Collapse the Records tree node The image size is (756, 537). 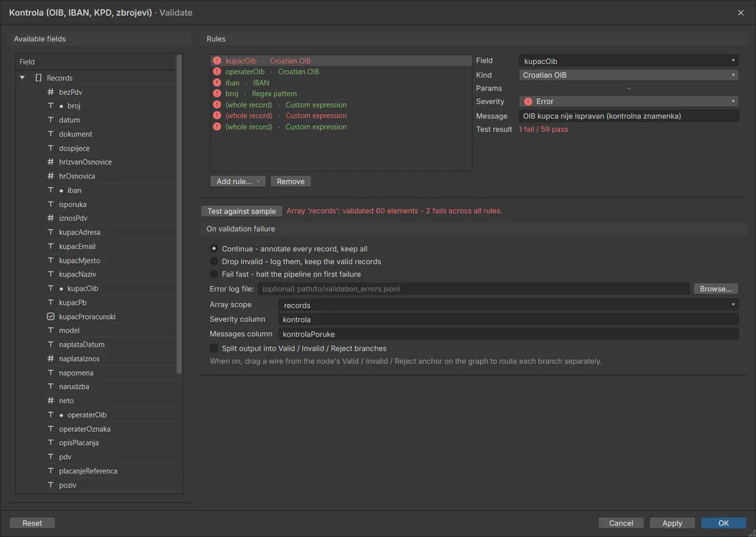pyautogui.click(x=22, y=78)
